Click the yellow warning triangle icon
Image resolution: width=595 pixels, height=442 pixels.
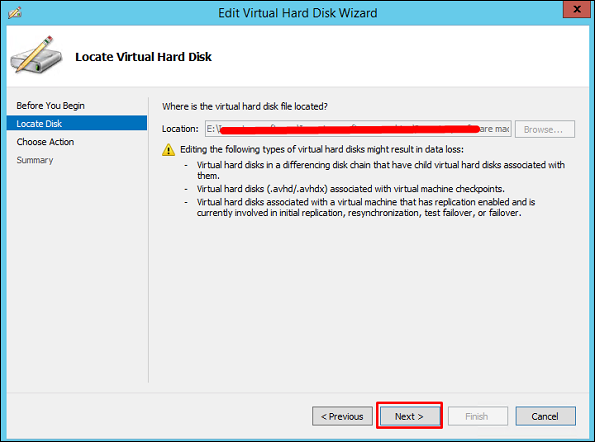point(168,150)
